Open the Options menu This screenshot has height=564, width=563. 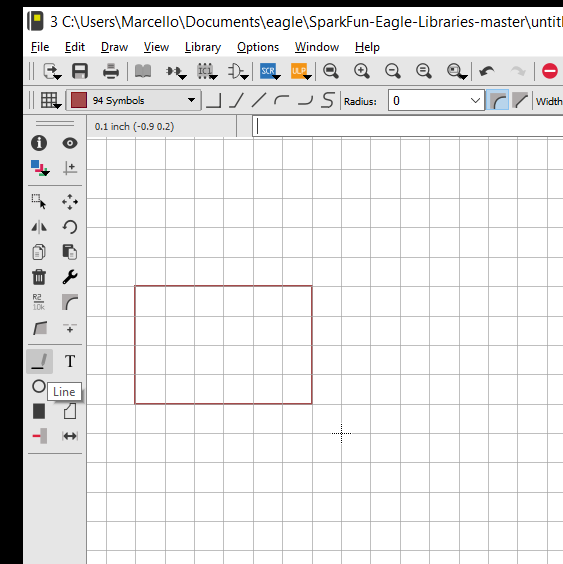coord(258,47)
